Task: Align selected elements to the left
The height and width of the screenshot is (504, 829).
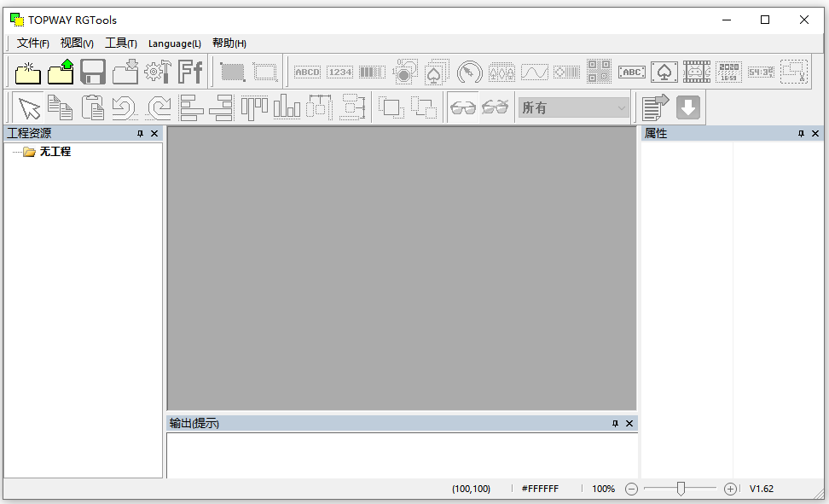Action: [190, 108]
